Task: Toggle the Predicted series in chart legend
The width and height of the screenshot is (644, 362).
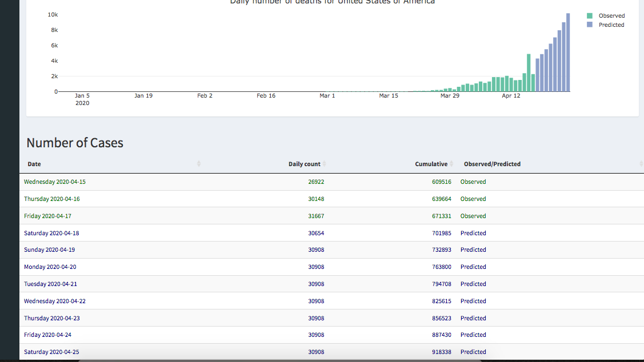Action: (611, 25)
